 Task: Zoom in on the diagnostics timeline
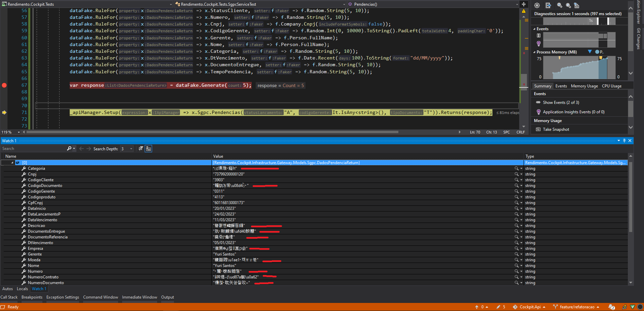click(x=560, y=5)
